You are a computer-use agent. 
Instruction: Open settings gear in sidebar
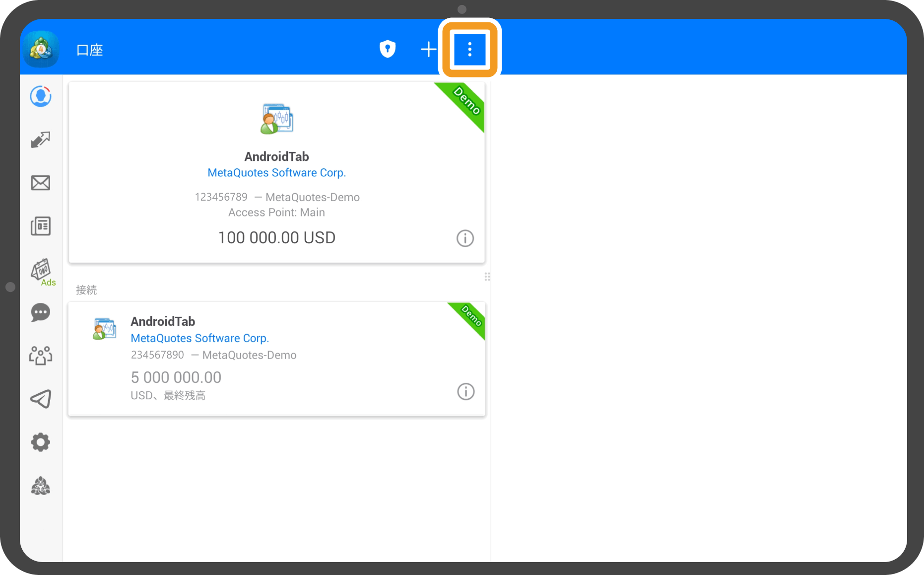41,442
